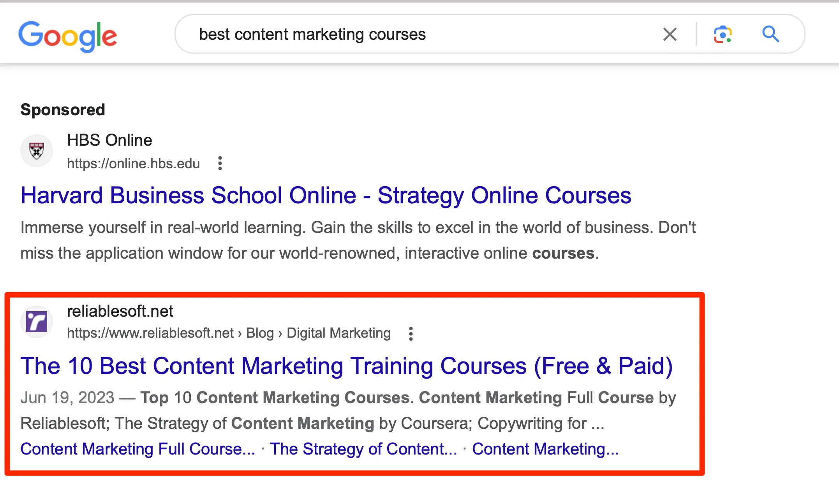The image size is (839, 504).
Task: Open The 10 Best Content Marketing Training Courses result
Action: coord(346,366)
